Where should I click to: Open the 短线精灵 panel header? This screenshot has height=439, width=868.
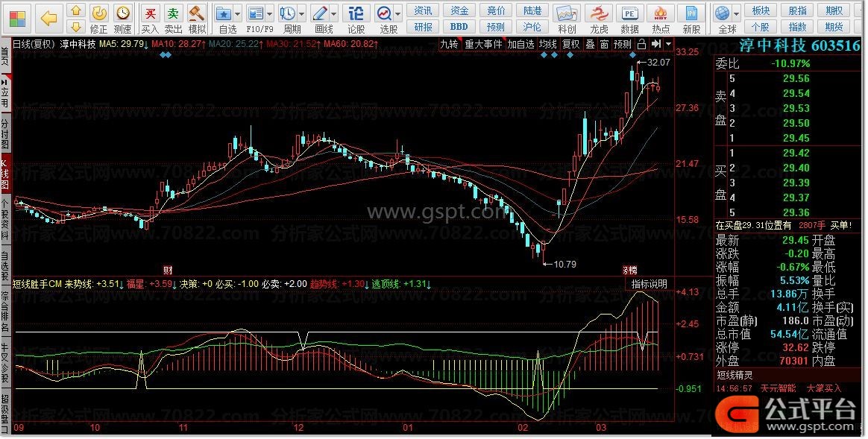pos(735,375)
